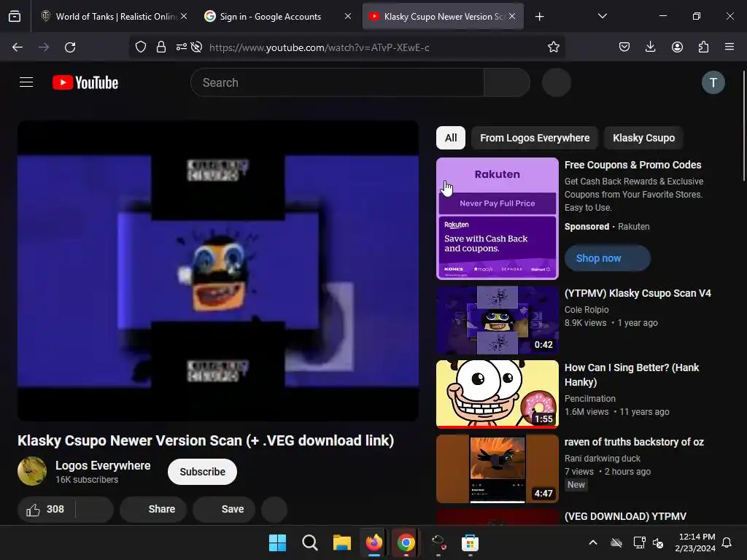The width and height of the screenshot is (747, 560).
Task: Click the video player area
Action: (218, 271)
